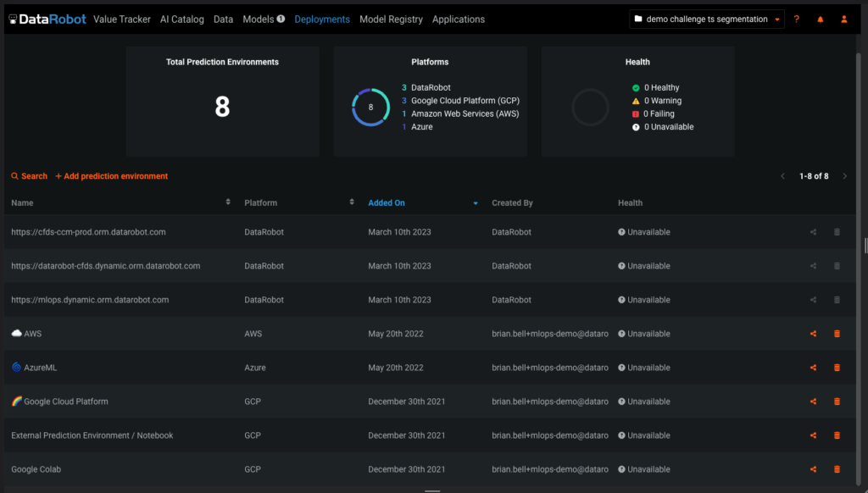Open Deployments tab

tap(322, 19)
